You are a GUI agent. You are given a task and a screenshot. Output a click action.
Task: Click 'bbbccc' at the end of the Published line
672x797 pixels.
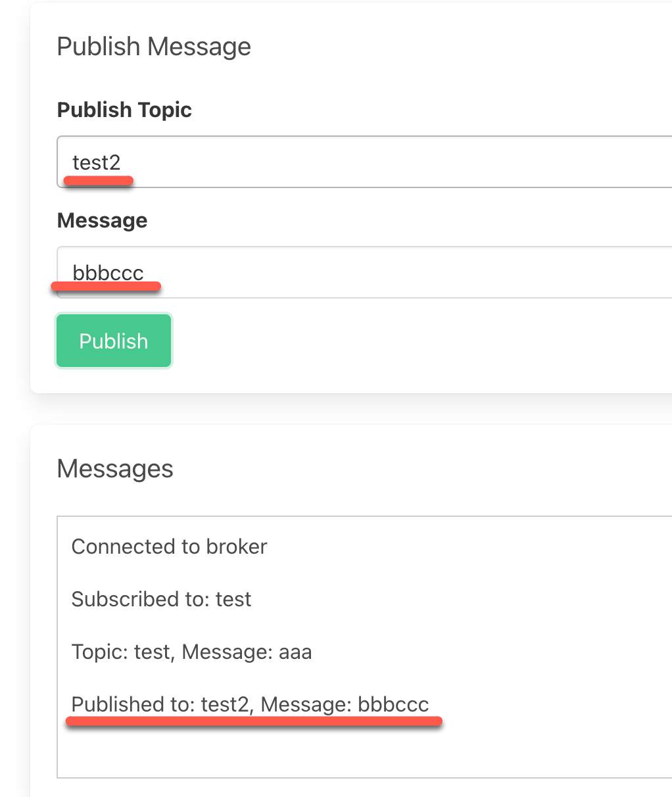393,704
